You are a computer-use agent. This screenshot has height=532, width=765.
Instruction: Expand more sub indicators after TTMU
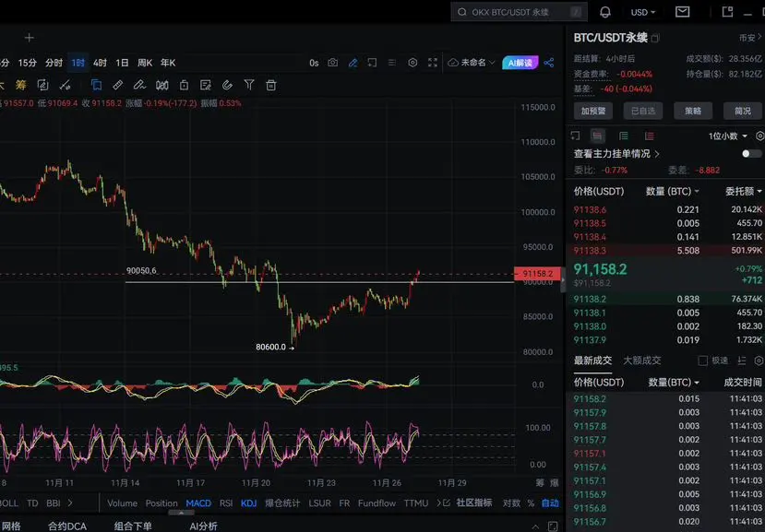point(438,502)
